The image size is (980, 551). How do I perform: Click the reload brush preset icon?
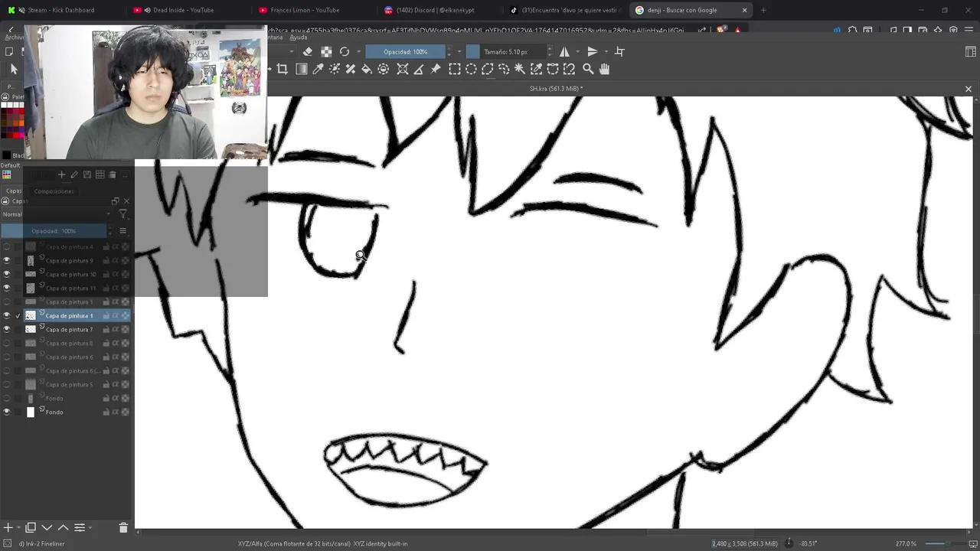[345, 51]
